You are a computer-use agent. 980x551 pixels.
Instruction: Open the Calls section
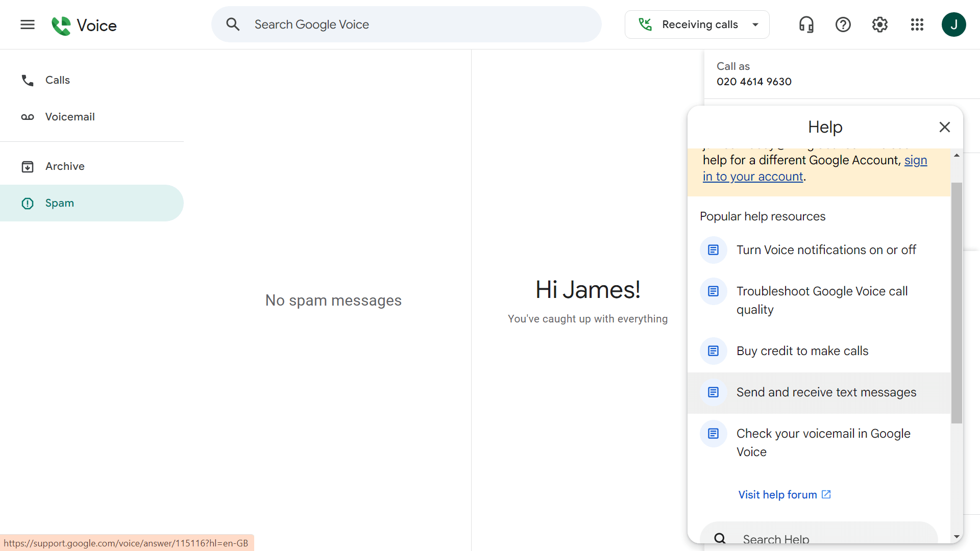click(57, 80)
